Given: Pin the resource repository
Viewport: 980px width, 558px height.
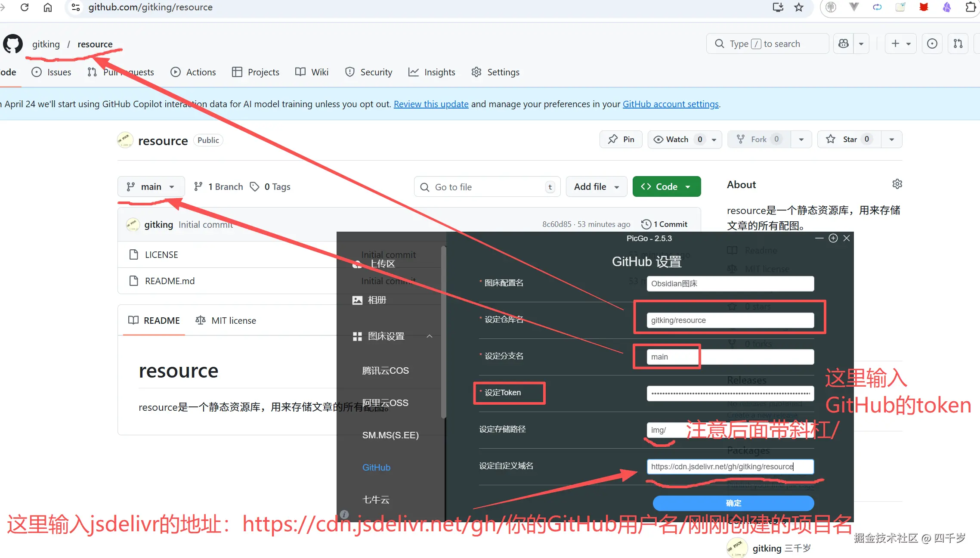Looking at the screenshot, I should 621,139.
